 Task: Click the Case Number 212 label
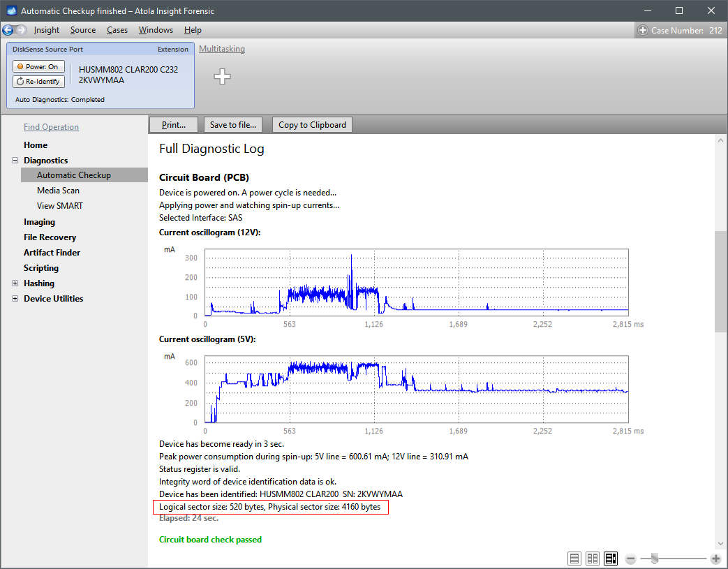pos(686,30)
